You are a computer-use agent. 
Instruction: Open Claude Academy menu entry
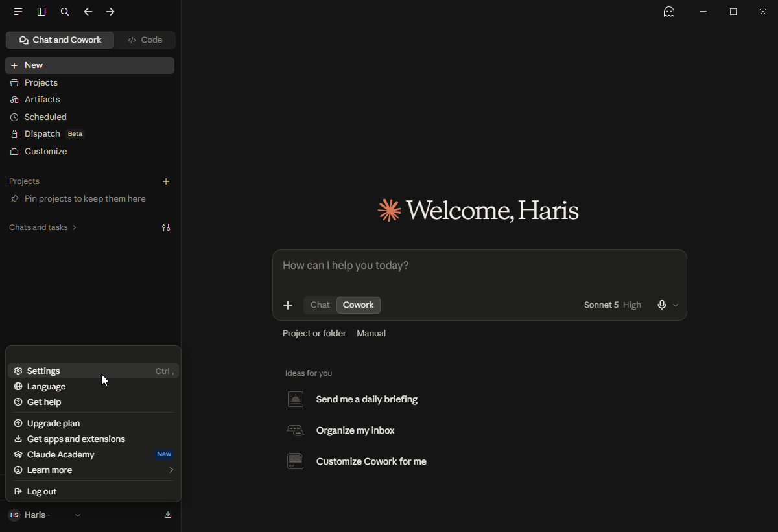[93, 454]
